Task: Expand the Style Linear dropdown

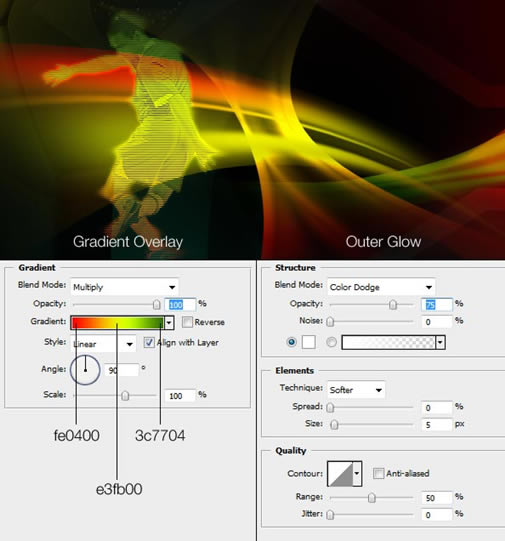Action: [x=103, y=344]
